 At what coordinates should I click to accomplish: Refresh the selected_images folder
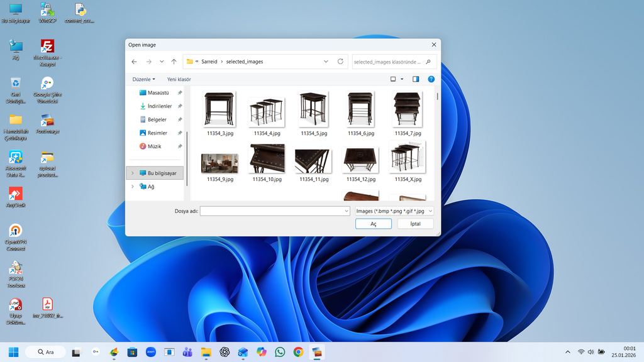340,62
